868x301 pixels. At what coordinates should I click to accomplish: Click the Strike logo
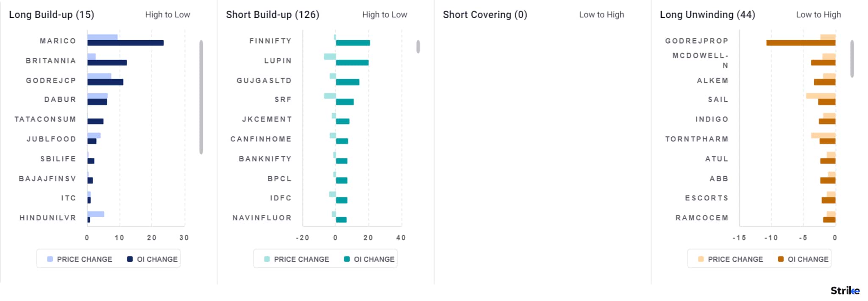tap(844, 290)
